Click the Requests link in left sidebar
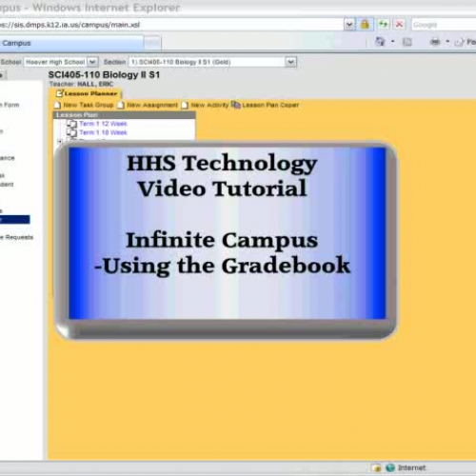This screenshot has width=476, height=476. point(16,237)
